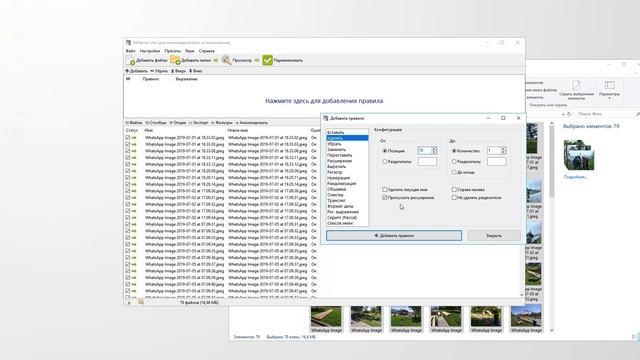Open the Фильтры dropdown
Viewport: 640px width, 360px height.
[x=222, y=123]
